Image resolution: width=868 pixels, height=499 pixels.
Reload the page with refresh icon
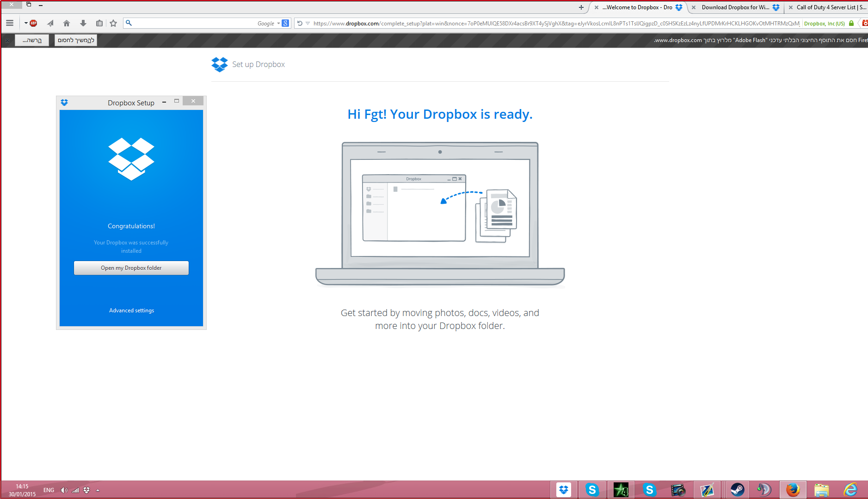tap(300, 23)
